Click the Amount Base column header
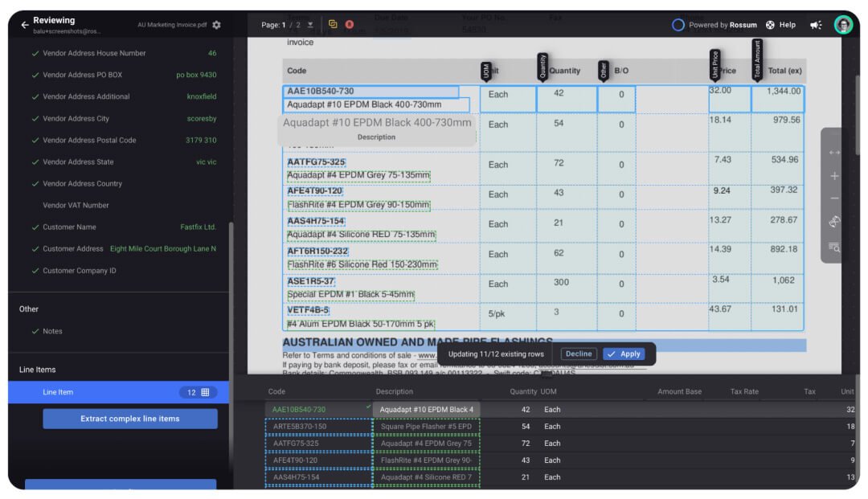This screenshot has width=868, height=499. 679,391
